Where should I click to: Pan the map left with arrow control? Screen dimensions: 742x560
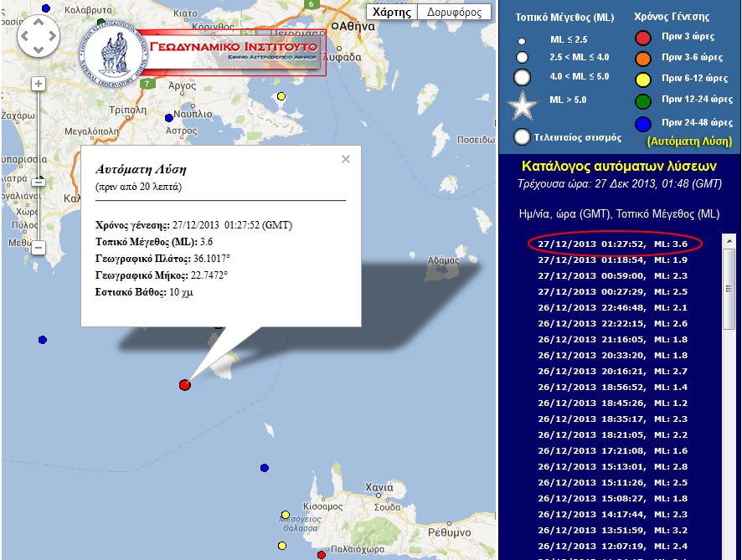point(24,37)
